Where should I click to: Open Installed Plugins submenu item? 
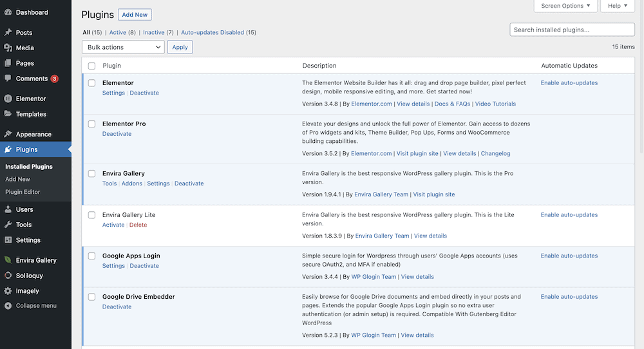[29, 166]
